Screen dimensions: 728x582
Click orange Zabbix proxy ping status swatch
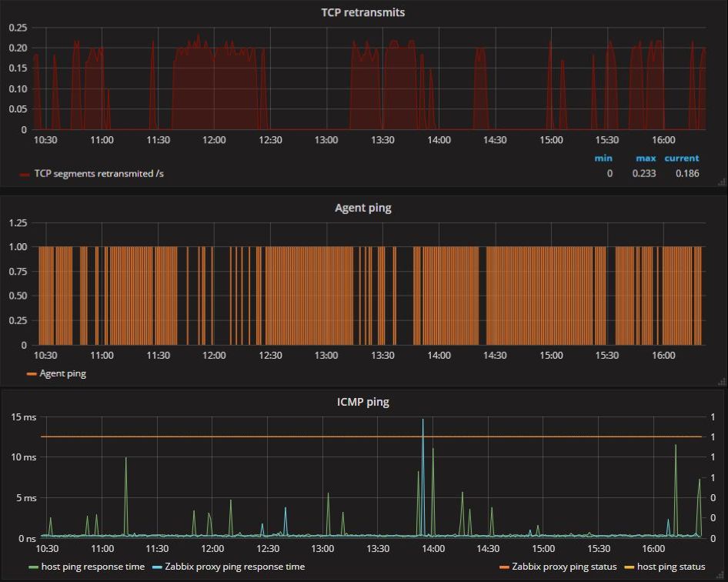tap(504, 567)
